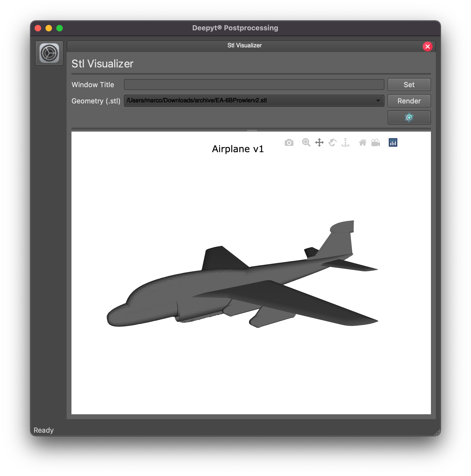This screenshot has width=471, height=476.
Task: Click the "Deepyt® Postprocessing" window title
Action: (235, 28)
